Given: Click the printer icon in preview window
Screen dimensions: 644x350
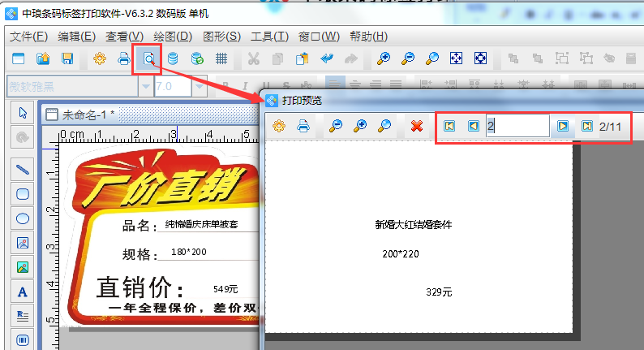Looking at the screenshot, I should 303,126.
